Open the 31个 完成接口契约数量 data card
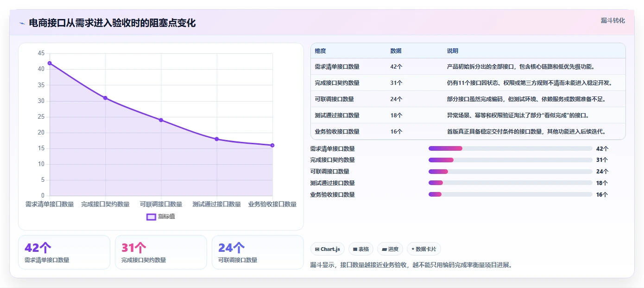This screenshot has height=288, width=644. (161, 252)
